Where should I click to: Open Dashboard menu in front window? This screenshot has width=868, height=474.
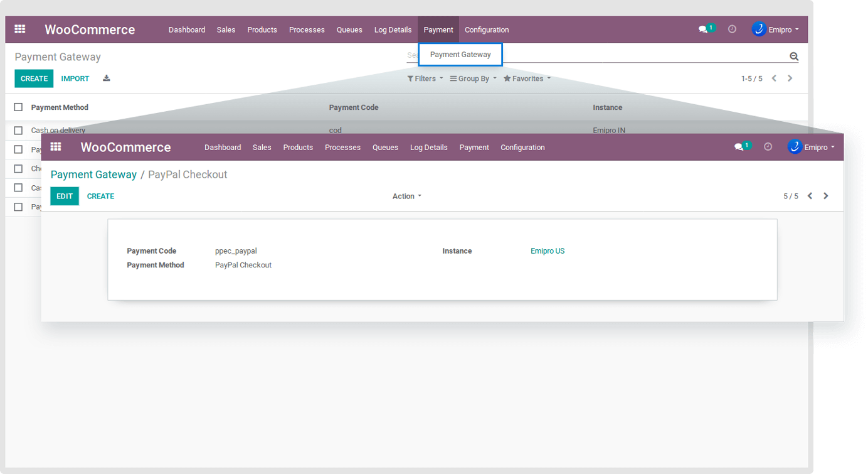coord(223,148)
